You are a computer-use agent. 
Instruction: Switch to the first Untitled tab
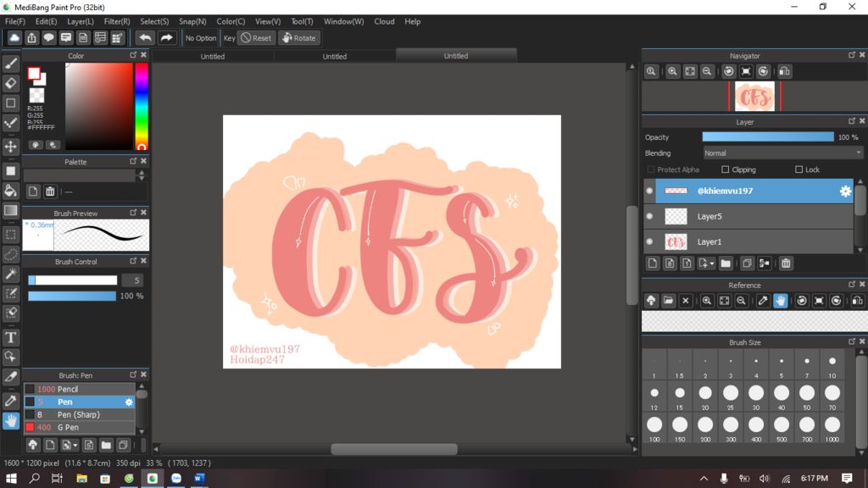coord(212,56)
